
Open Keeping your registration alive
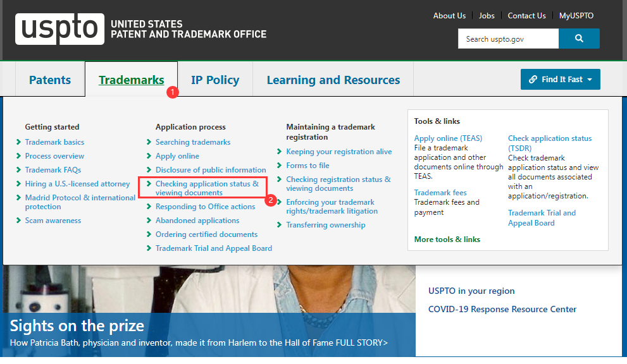[x=339, y=152]
